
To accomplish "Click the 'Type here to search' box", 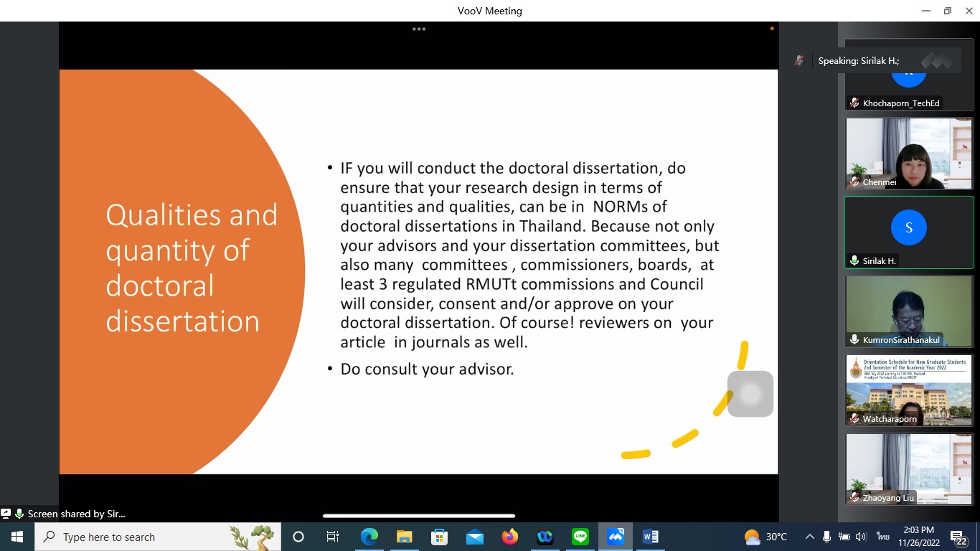I will pyautogui.click(x=158, y=537).
